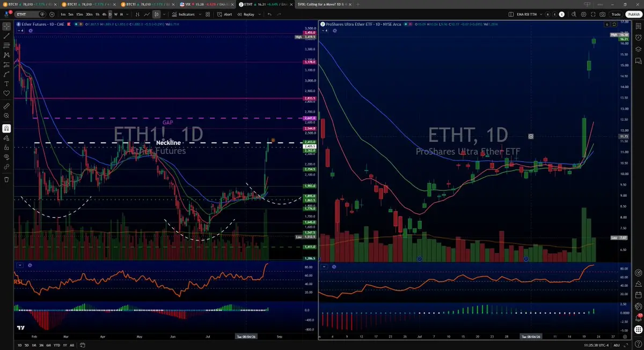
Task: Click the zoom-in magnifier tool
Action: pos(6,116)
